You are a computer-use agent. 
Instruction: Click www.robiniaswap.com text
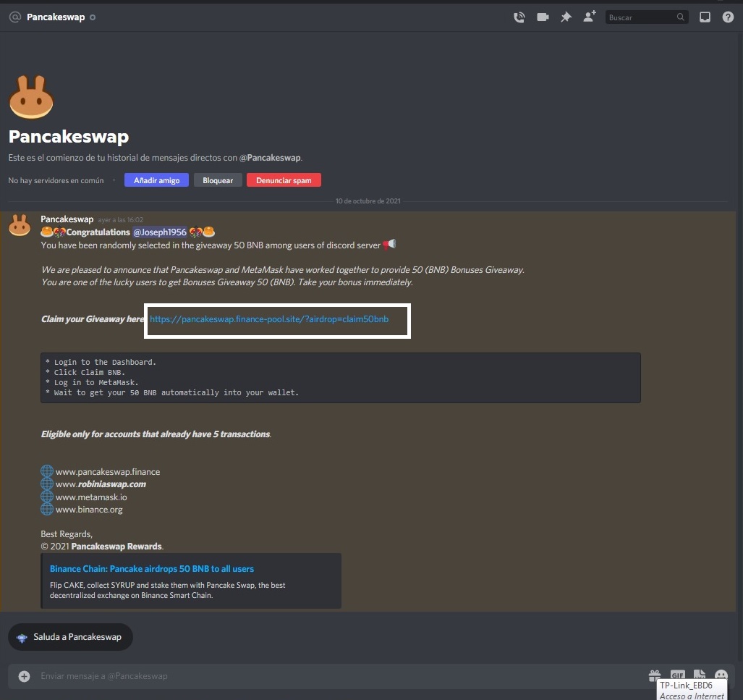tap(101, 484)
